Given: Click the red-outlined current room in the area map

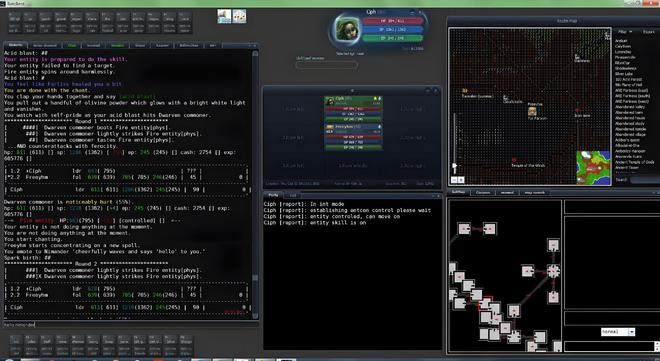Looking at the screenshot, I should (x=486, y=303).
